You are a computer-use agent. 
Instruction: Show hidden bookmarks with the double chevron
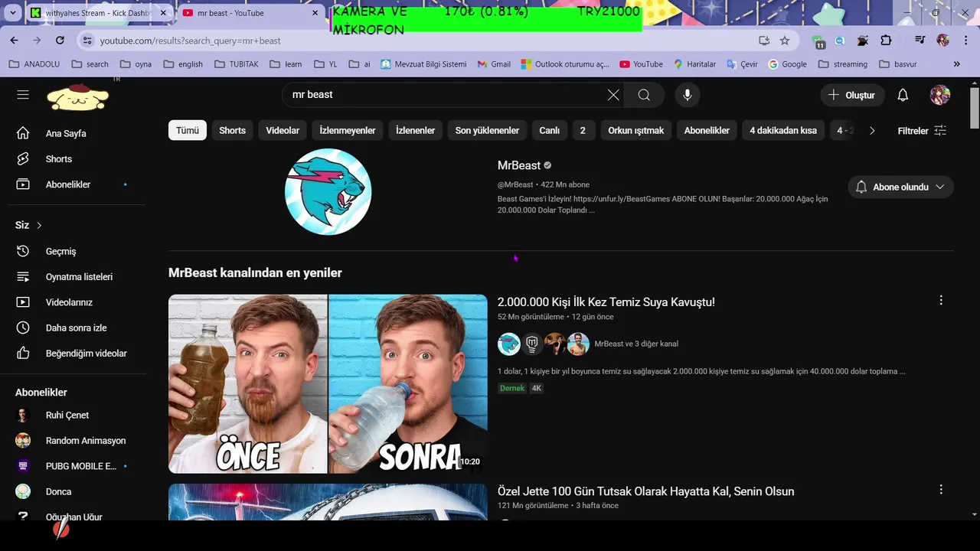(956, 64)
